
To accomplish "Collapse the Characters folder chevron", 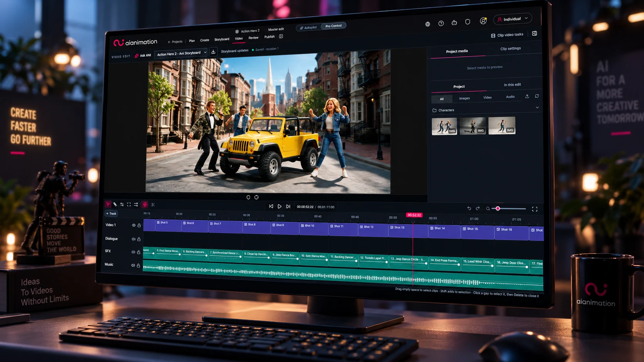I will pyautogui.click(x=537, y=107).
